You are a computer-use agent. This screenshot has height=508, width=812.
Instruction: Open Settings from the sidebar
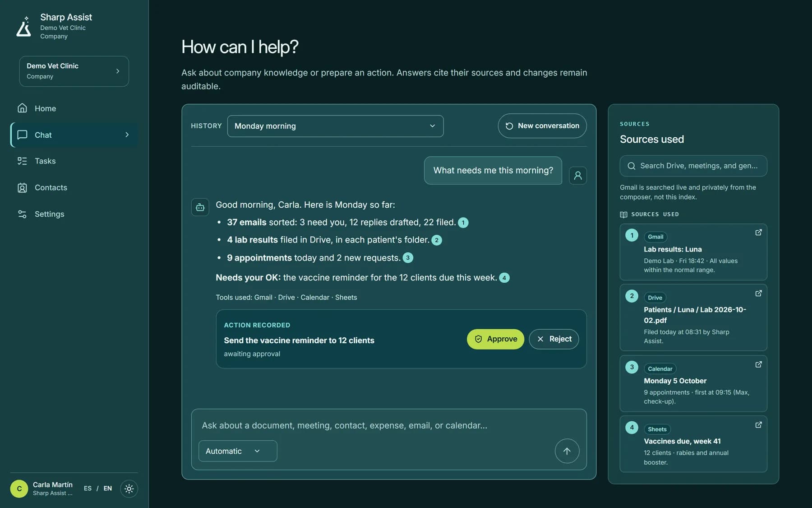pyautogui.click(x=74, y=214)
